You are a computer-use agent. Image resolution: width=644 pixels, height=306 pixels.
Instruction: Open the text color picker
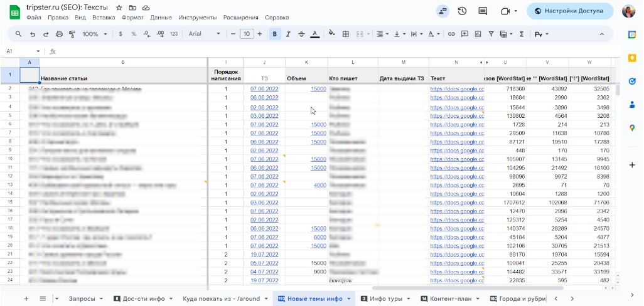point(314,34)
